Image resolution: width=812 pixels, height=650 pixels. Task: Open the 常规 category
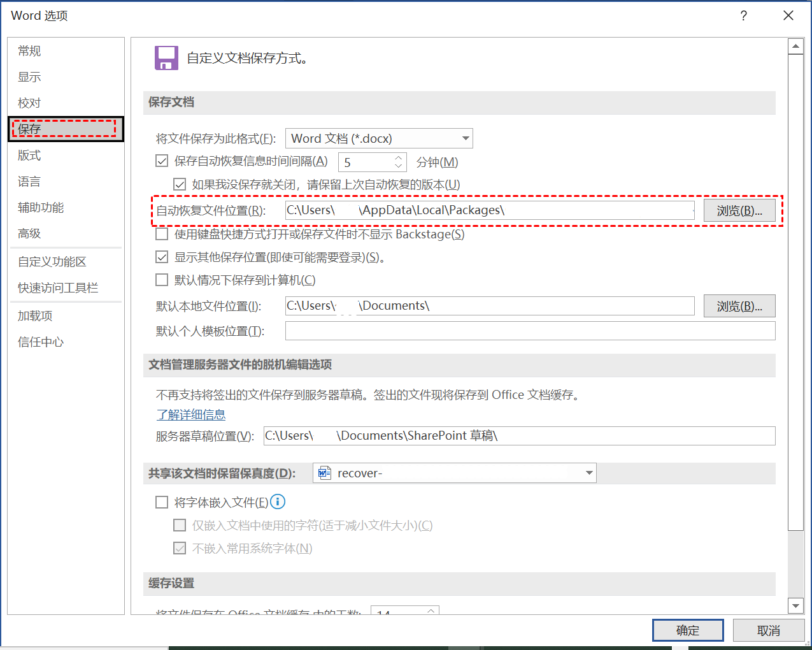pyautogui.click(x=29, y=51)
